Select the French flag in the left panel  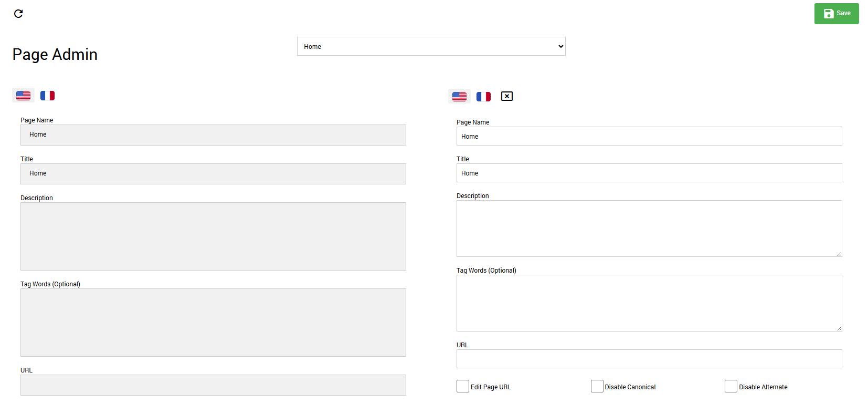coord(48,96)
